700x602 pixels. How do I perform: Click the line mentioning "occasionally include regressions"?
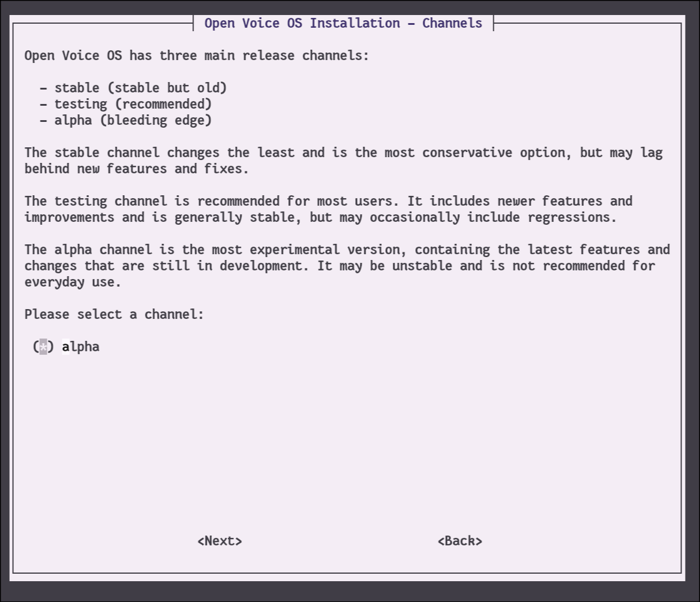tap(321, 217)
